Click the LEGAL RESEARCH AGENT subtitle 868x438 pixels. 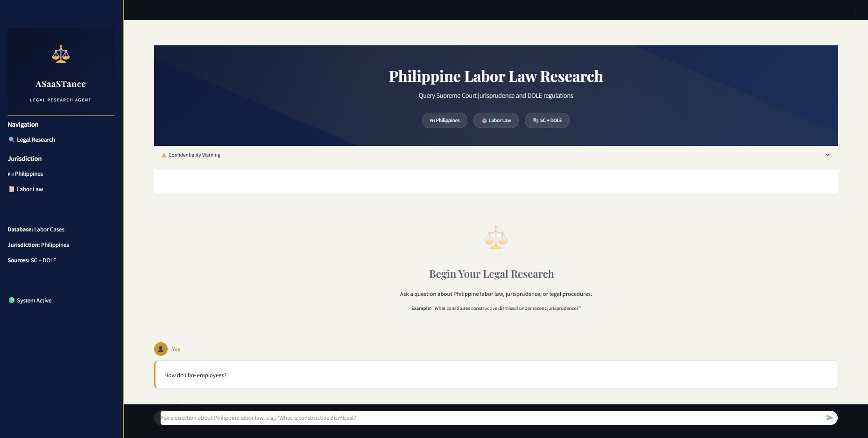tap(61, 100)
